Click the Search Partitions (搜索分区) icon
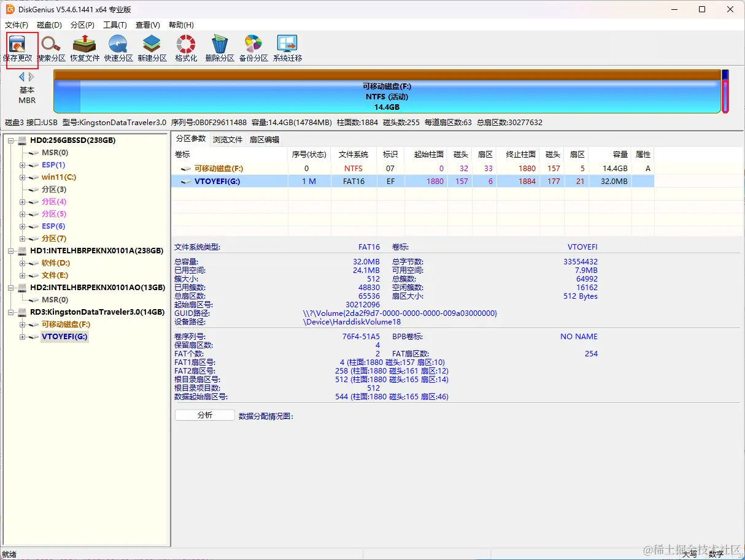Viewport: 745px width, 560px height. click(x=51, y=48)
